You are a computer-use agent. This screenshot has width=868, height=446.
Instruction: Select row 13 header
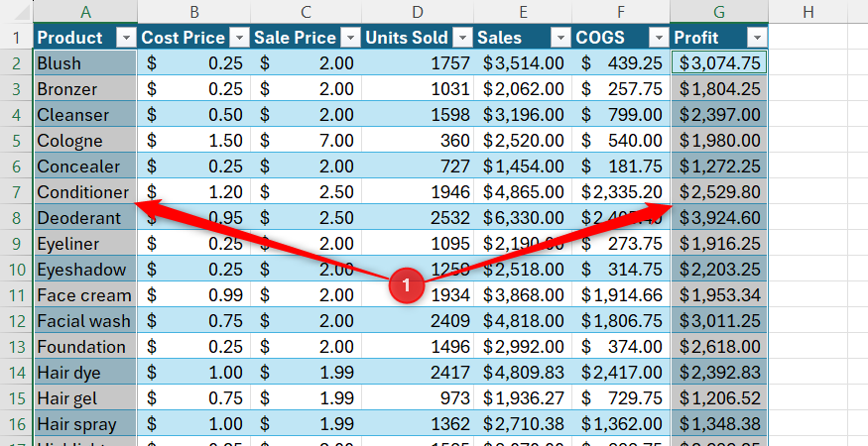click(17, 347)
